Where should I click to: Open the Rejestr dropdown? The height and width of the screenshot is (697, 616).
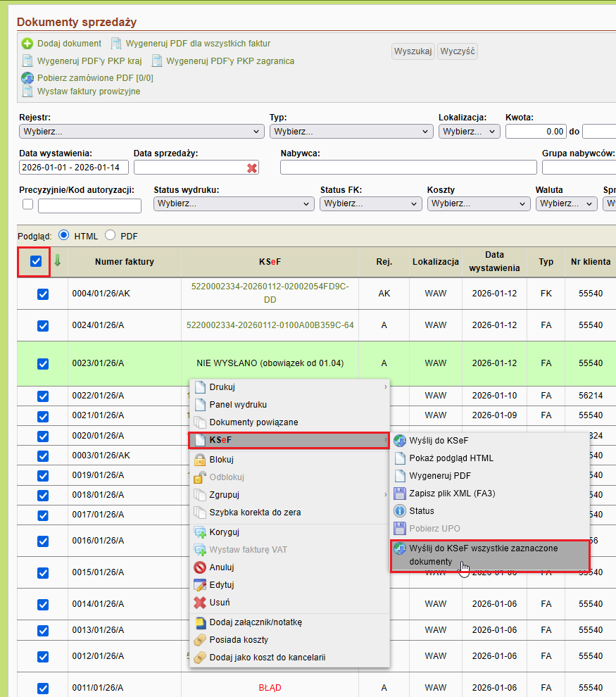(142, 131)
